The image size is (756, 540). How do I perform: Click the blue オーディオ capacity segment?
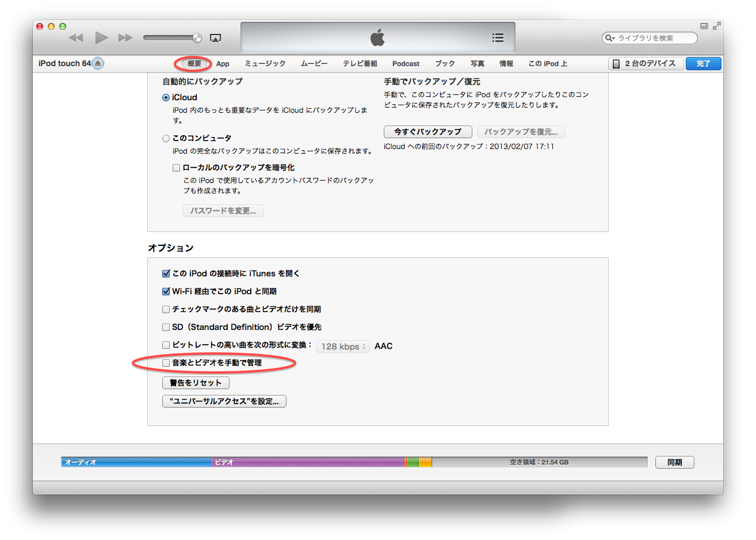(x=136, y=462)
